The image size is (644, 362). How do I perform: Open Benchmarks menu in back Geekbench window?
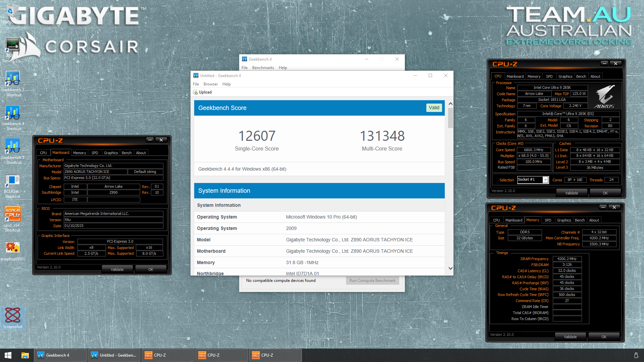click(263, 68)
